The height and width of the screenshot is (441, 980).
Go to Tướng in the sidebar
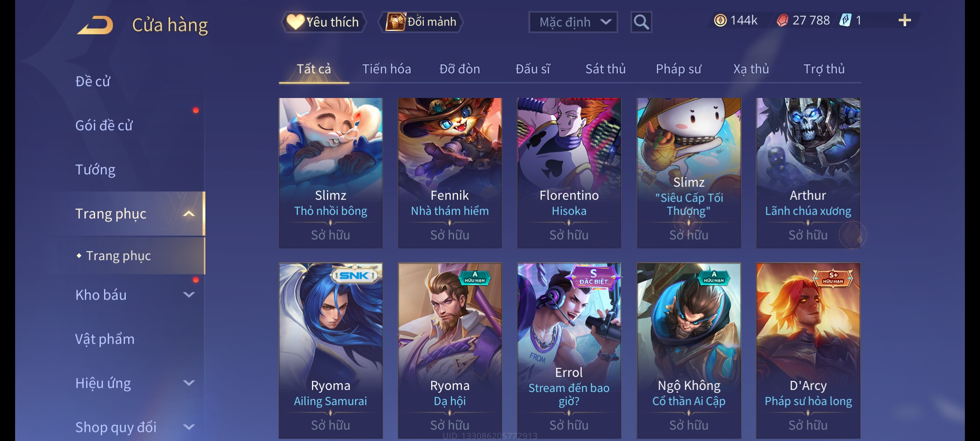[x=95, y=169]
